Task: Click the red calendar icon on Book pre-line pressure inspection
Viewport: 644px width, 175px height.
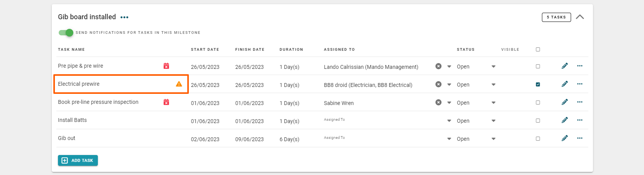Action: coord(166,102)
